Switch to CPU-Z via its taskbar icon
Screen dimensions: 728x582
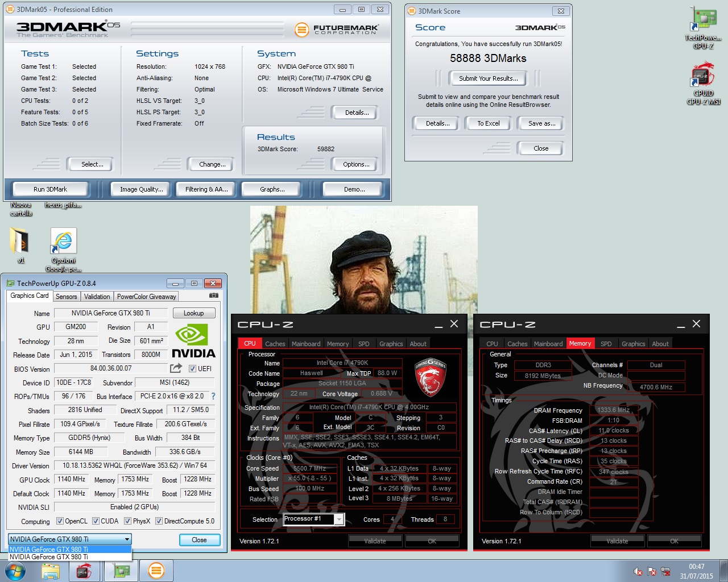pos(84,571)
